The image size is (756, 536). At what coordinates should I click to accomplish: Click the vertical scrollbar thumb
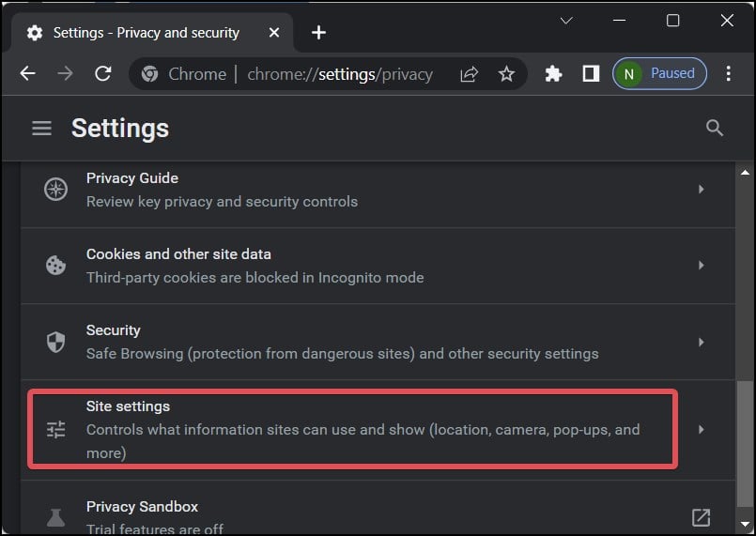pyautogui.click(x=745, y=443)
